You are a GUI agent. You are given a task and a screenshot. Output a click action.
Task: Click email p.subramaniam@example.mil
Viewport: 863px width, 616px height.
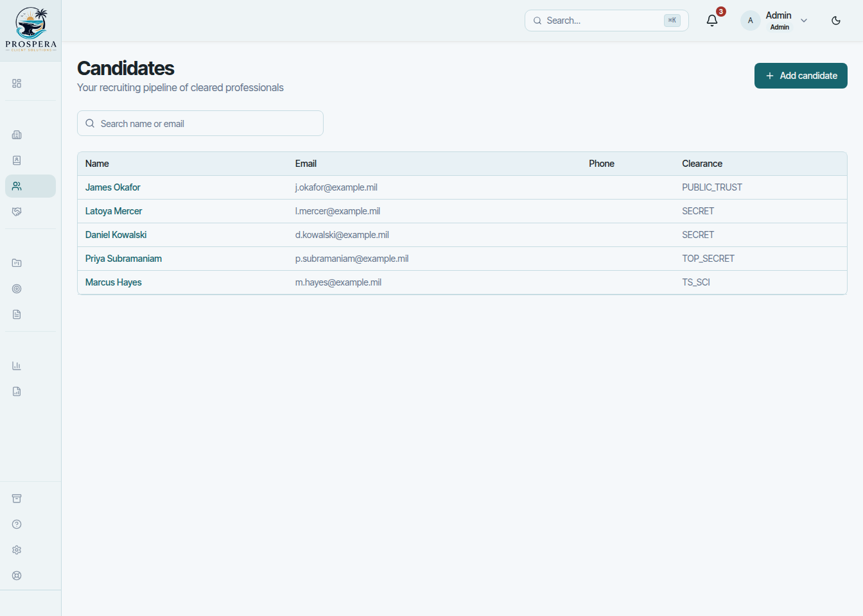[352, 259]
